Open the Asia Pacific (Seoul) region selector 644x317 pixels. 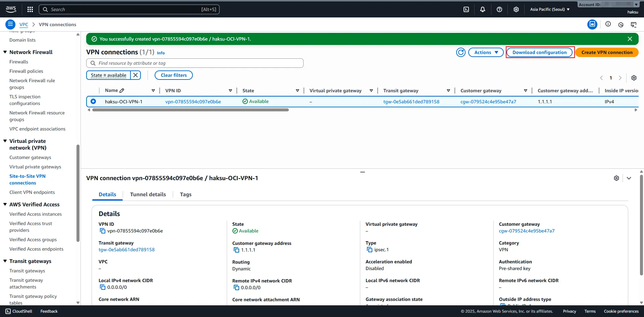click(x=550, y=9)
